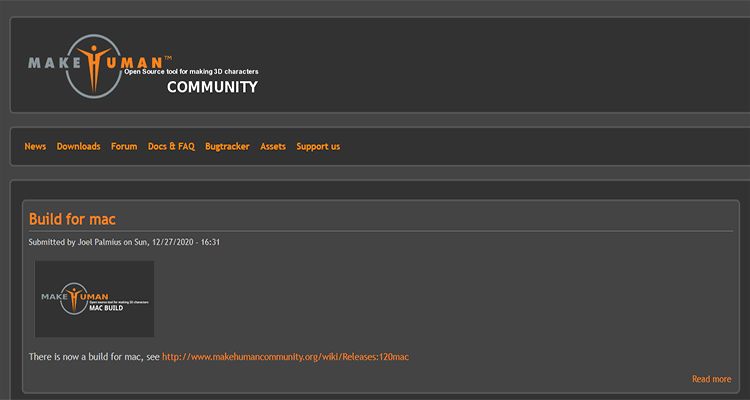Select Docs & FAQ in the navigation bar
Viewport: 750px width, 400px height.
[171, 146]
